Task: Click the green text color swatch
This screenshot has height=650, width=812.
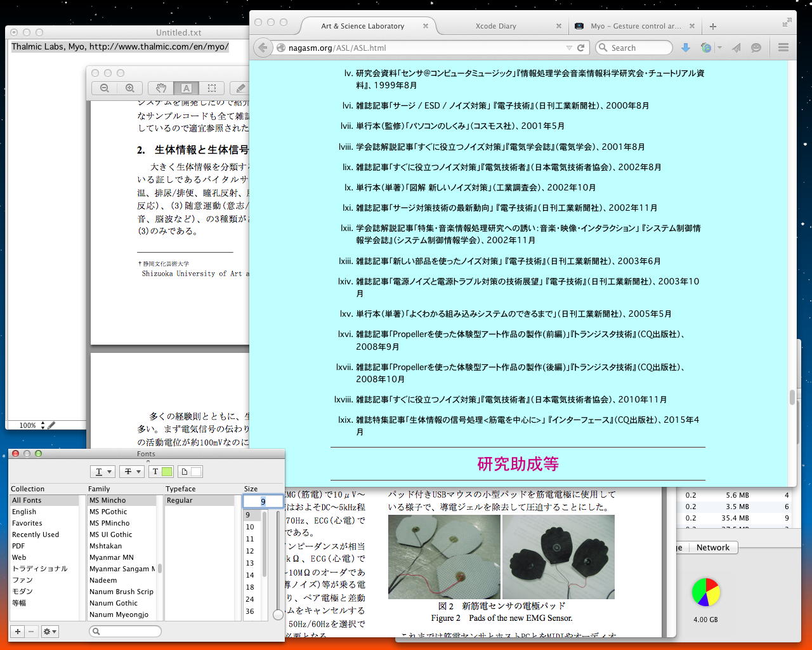Action: coord(167,472)
